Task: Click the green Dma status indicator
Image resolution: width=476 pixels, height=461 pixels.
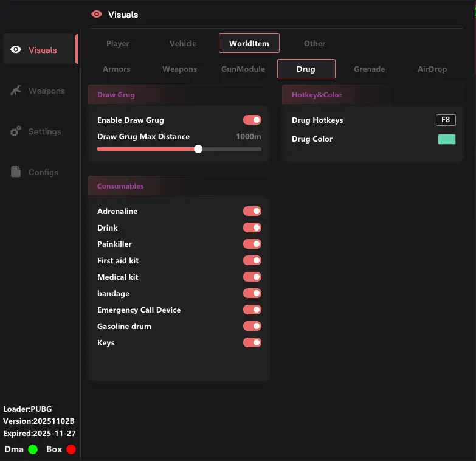Action: pos(33,449)
